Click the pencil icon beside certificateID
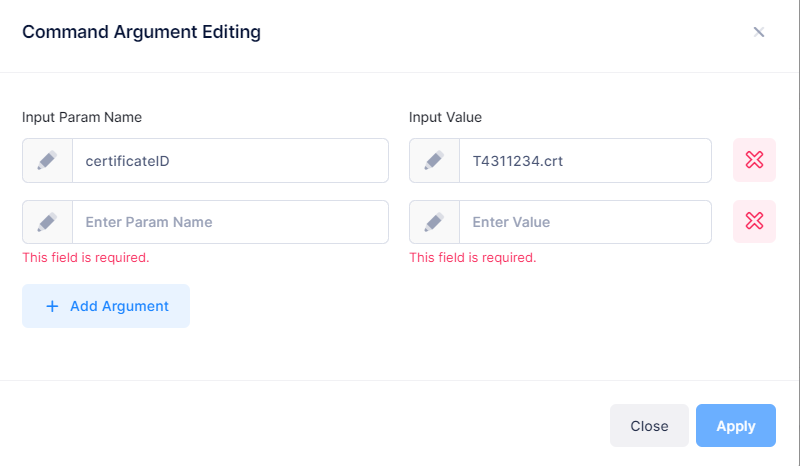The image size is (800, 466). coord(47,160)
